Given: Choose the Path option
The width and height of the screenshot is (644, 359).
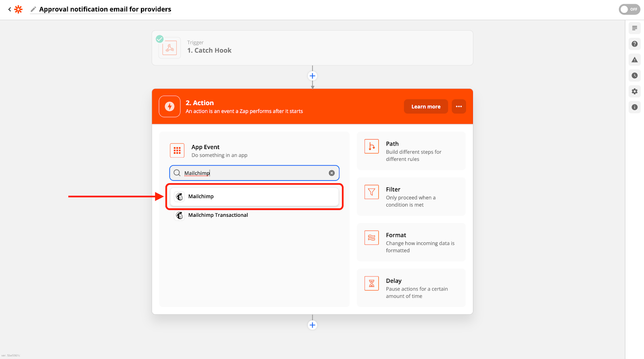Looking at the screenshot, I should tap(411, 151).
